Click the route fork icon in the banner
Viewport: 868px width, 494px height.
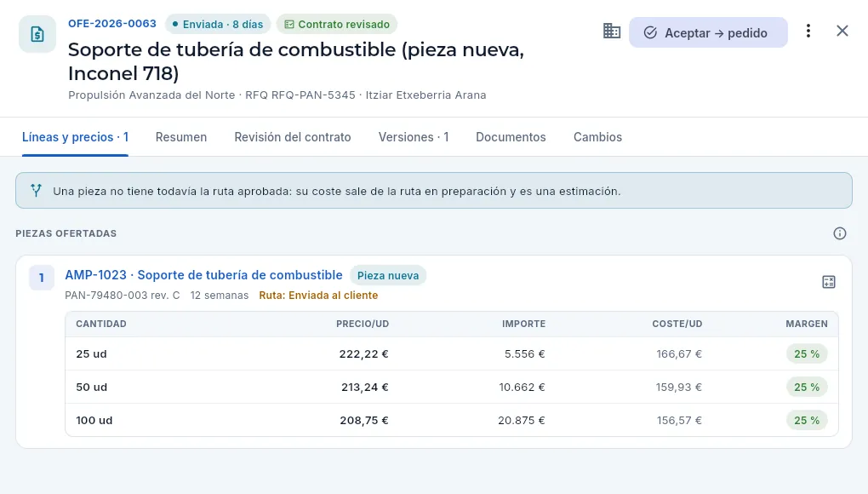click(36, 191)
